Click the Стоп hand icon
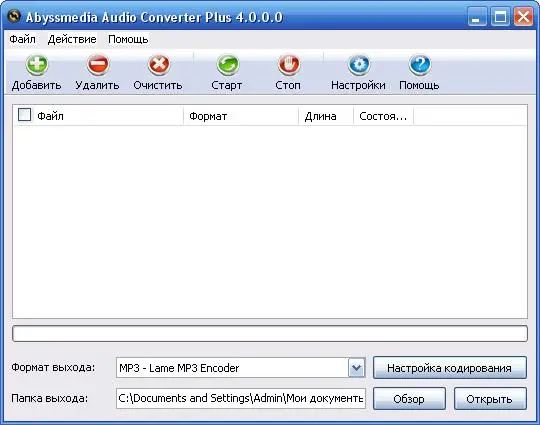 [288, 65]
